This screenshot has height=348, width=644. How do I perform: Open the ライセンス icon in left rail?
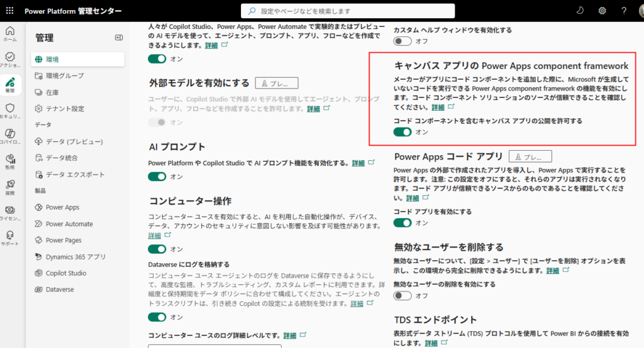(x=10, y=212)
